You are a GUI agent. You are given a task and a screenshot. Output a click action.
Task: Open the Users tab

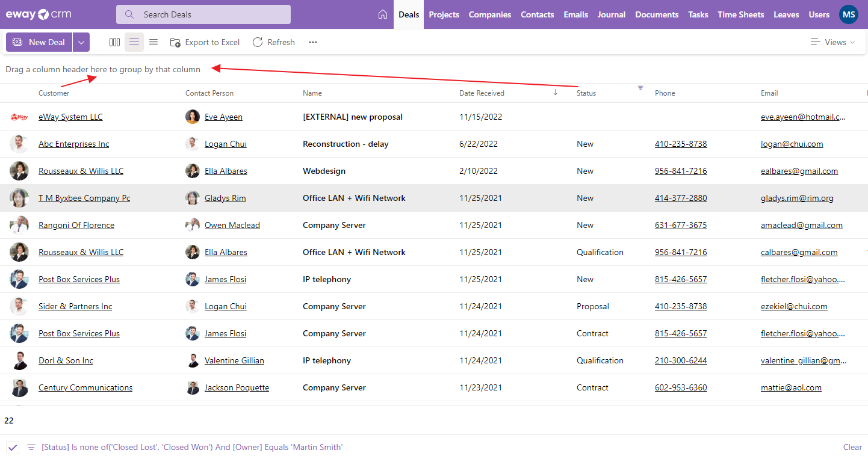click(x=819, y=14)
